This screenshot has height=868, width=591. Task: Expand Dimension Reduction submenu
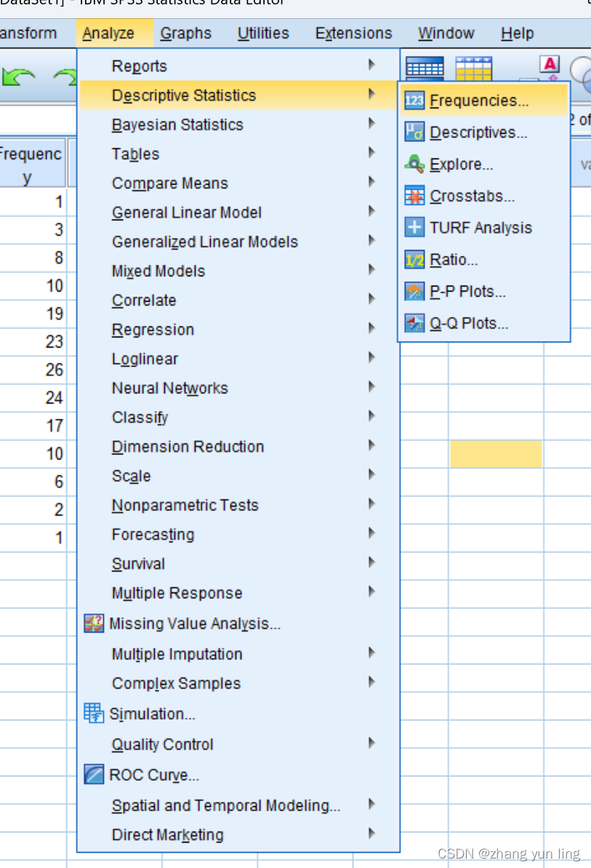coord(239,447)
